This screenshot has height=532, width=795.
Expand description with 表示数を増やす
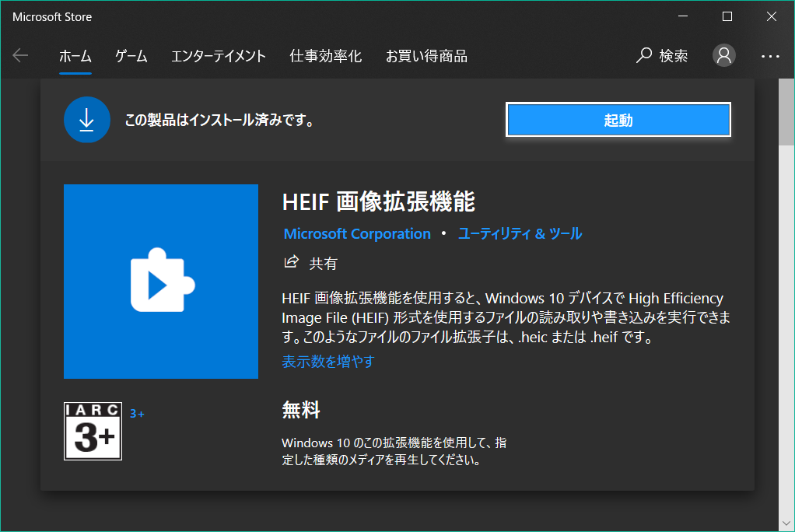pos(328,362)
